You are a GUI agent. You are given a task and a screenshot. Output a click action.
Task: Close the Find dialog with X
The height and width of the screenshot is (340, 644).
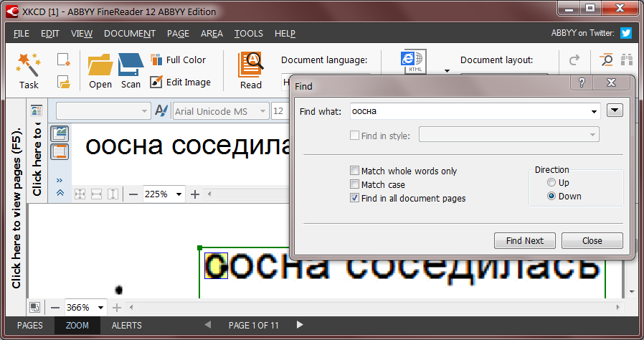(612, 82)
